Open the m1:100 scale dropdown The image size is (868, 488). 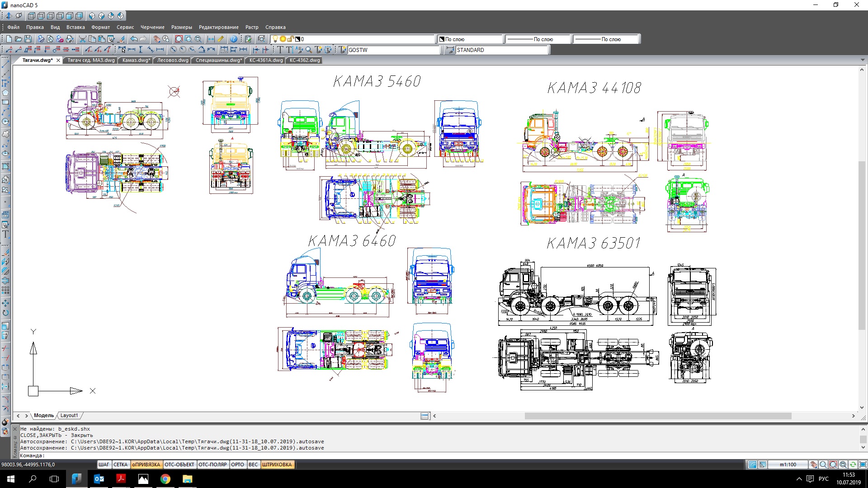point(788,465)
